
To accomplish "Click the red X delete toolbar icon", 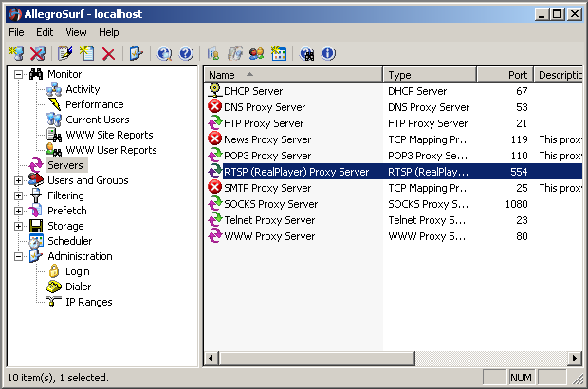I will tap(109, 54).
